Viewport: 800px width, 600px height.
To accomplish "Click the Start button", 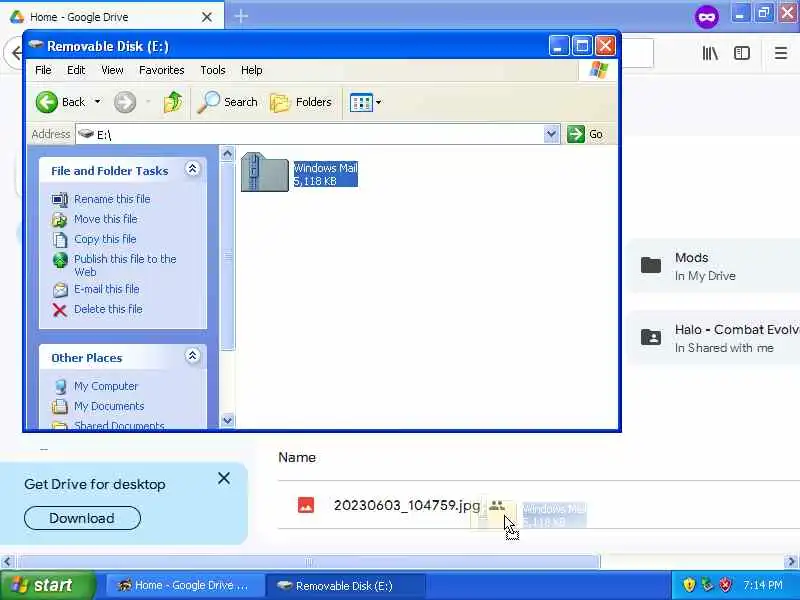I will (47, 585).
